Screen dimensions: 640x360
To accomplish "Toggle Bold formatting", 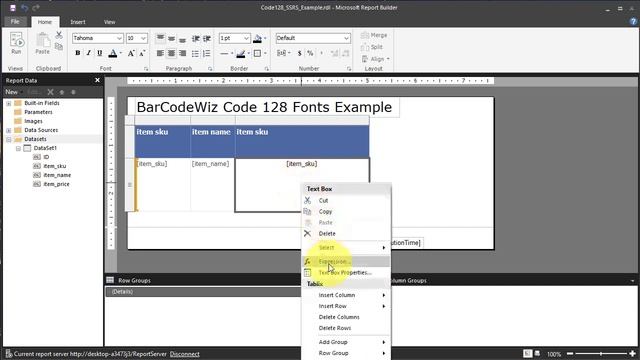I will [78, 53].
